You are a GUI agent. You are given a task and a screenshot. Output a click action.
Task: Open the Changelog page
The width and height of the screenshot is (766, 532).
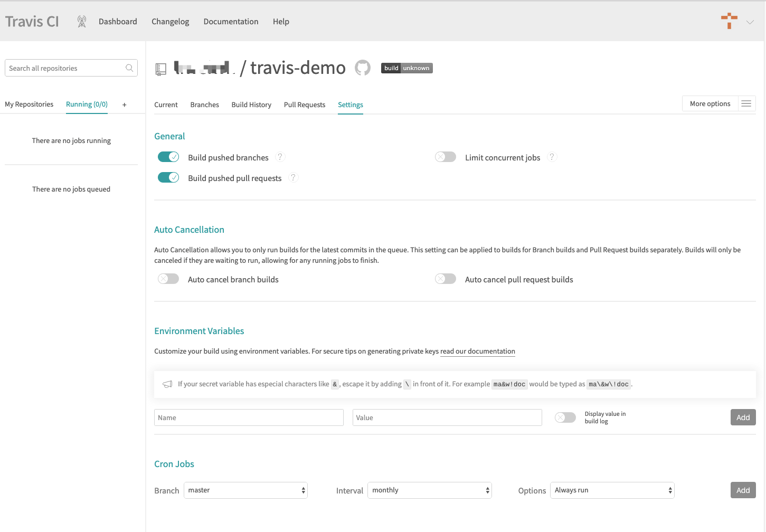pos(170,21)
